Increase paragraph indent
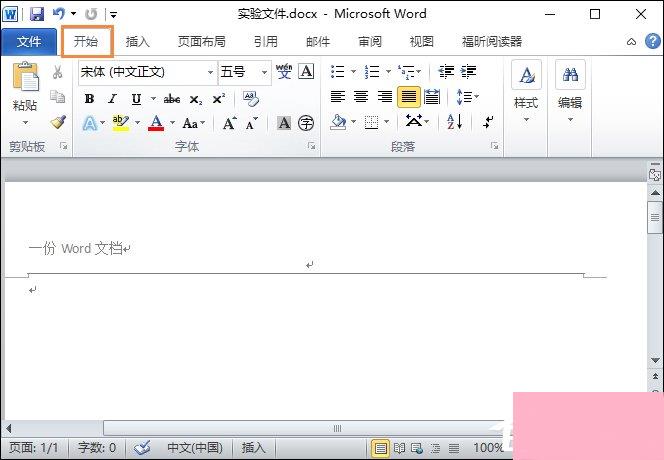Viewport: 664px width, 460px height. [469, 72]
